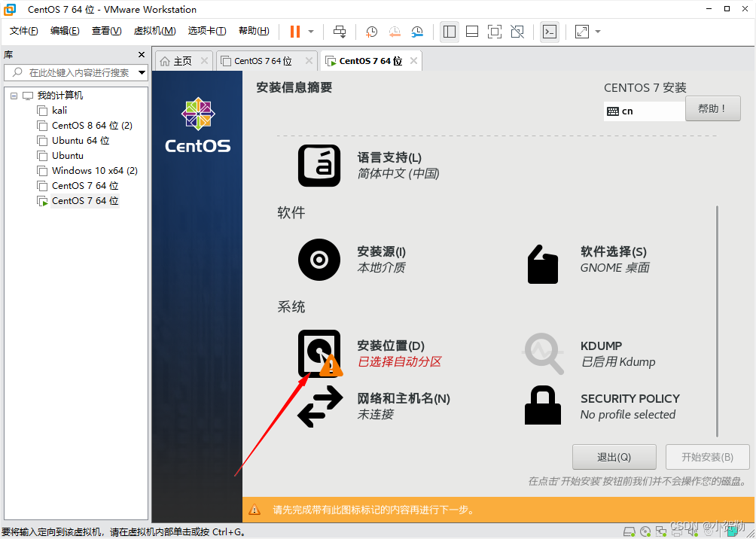The width and height of the screenshot is (756, 539).
Task: Click the CD/DVD status bar icon
Action: [x=645, y=532]
